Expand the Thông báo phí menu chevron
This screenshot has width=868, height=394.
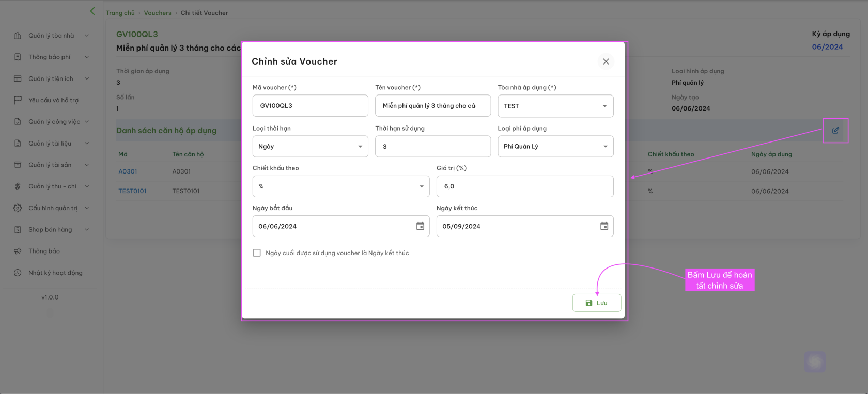click(x=87, y=57)
